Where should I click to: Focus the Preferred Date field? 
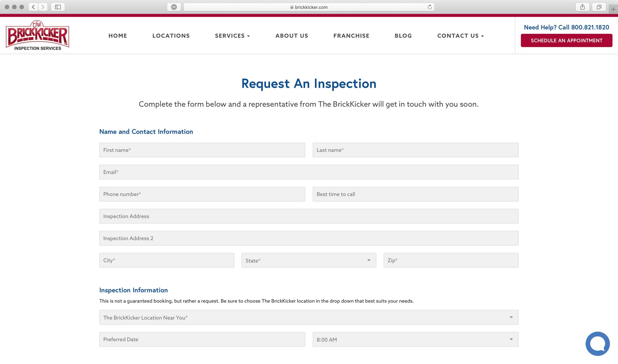202,339
